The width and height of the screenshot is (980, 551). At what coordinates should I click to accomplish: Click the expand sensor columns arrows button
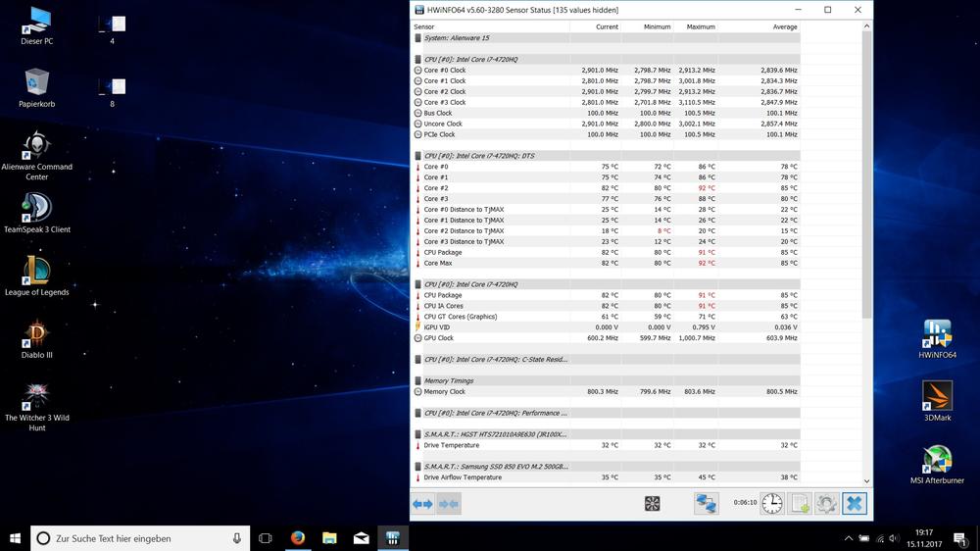(422, 504)
